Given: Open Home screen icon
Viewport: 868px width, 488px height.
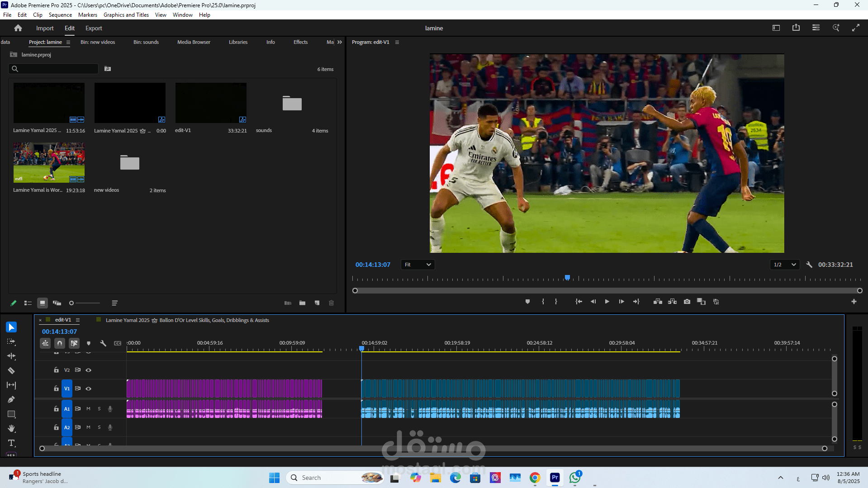Looking at the screenshot, I should click(18, 28).
